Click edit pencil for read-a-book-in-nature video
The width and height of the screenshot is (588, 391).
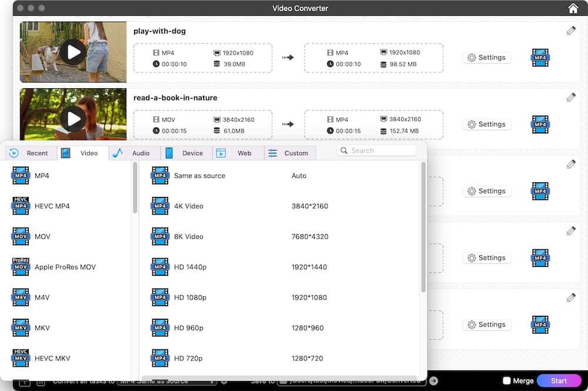571,98
